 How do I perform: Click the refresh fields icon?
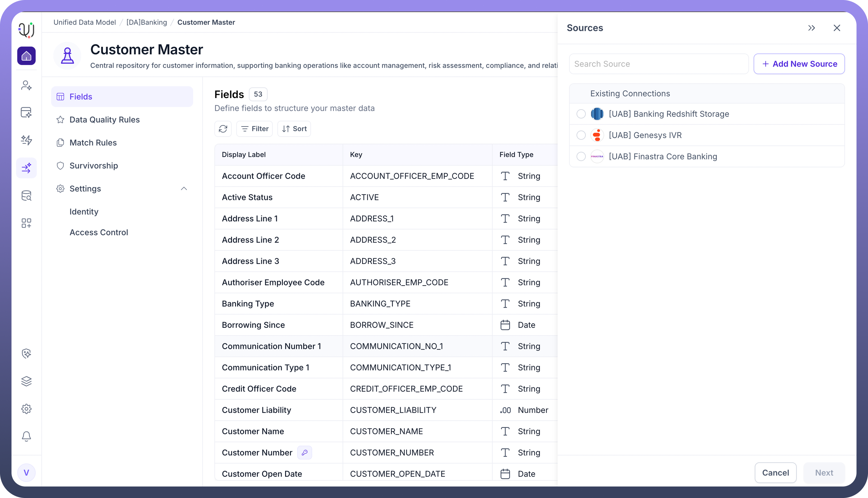point(223,129)
